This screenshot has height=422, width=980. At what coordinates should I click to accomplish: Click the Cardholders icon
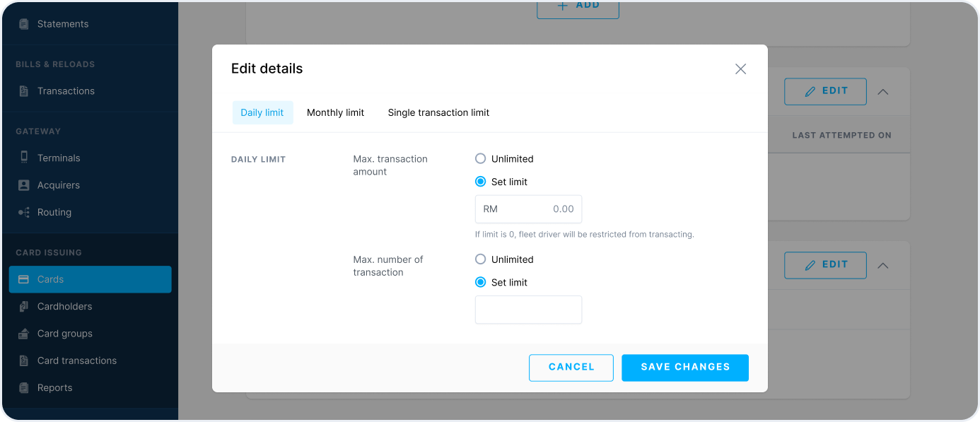[x=24, y=307]
